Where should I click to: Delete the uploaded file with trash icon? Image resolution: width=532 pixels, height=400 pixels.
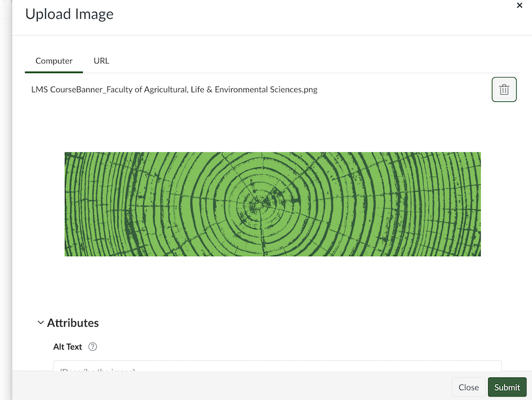[x=504, y=89]
